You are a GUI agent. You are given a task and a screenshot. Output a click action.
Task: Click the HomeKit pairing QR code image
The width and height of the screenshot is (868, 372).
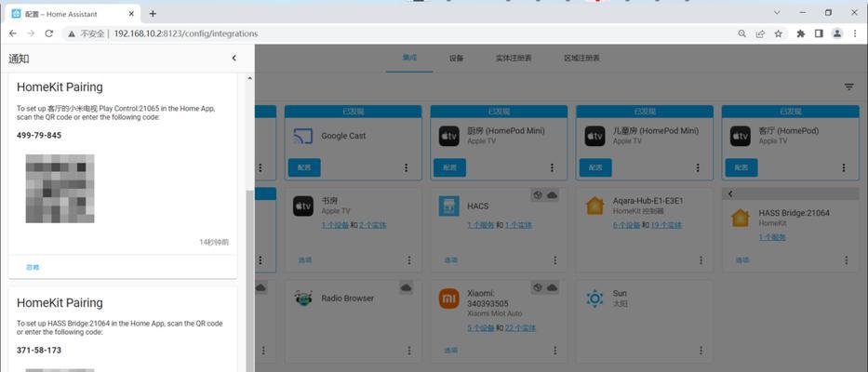pos(60,189)
